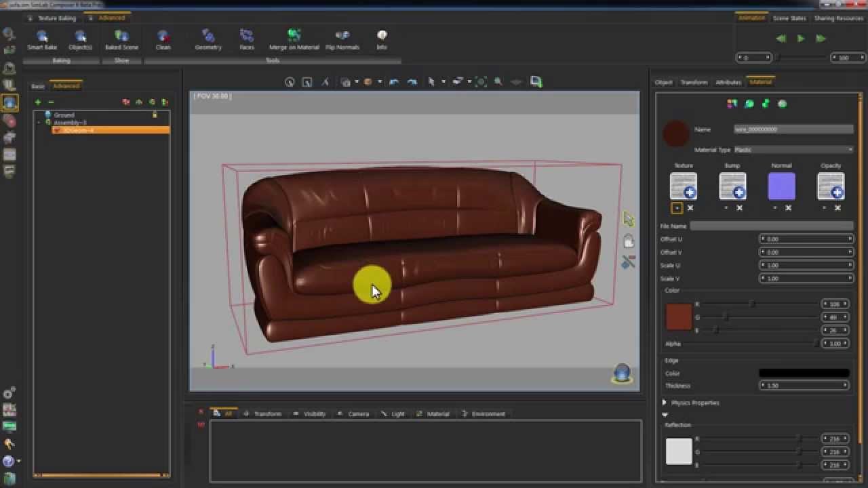
Task: Show the Baked Scene
Action: pyautogui.click(x=121, y=39)
